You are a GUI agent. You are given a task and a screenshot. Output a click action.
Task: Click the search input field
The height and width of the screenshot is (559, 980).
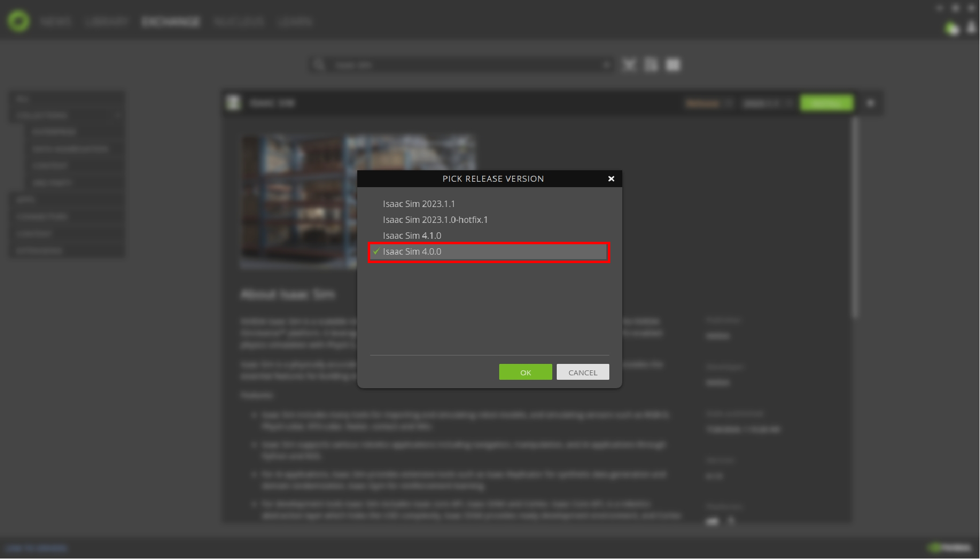[464, 64]
